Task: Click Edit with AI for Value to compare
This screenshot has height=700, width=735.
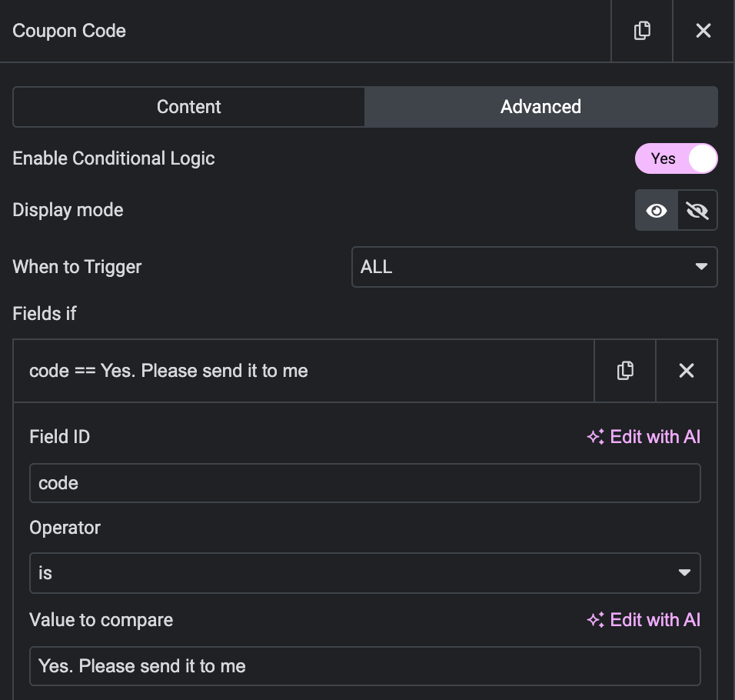Action: pyautogui.click(x=644, y=620)
